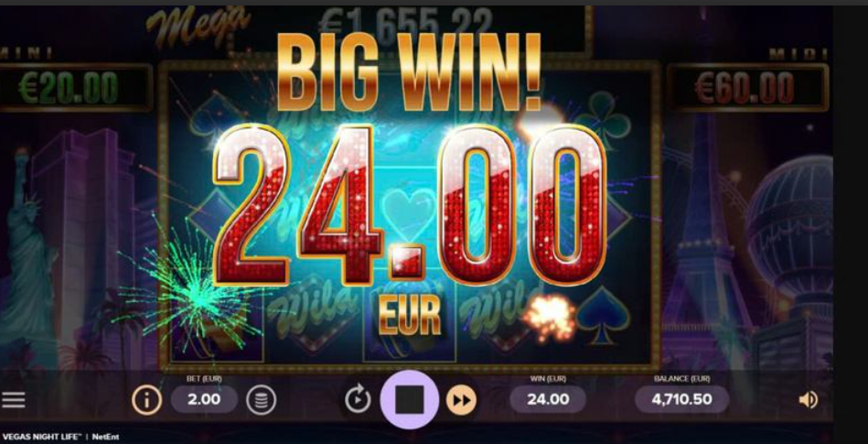Click the BIG WIN! banner text

[409, 72]
